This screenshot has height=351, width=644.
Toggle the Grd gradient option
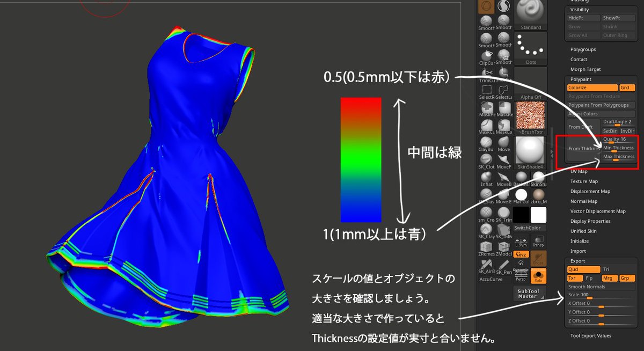tap(627, 87)
